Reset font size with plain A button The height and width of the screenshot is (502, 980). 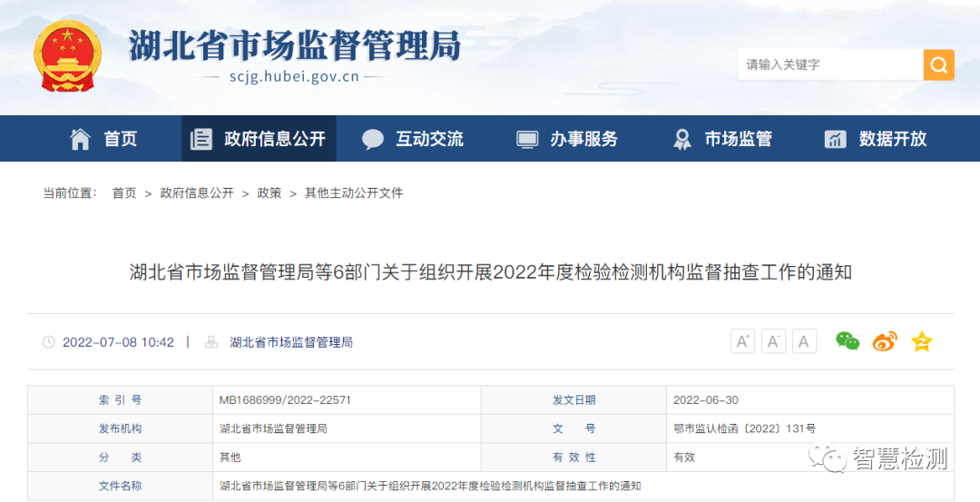point(804,341)
